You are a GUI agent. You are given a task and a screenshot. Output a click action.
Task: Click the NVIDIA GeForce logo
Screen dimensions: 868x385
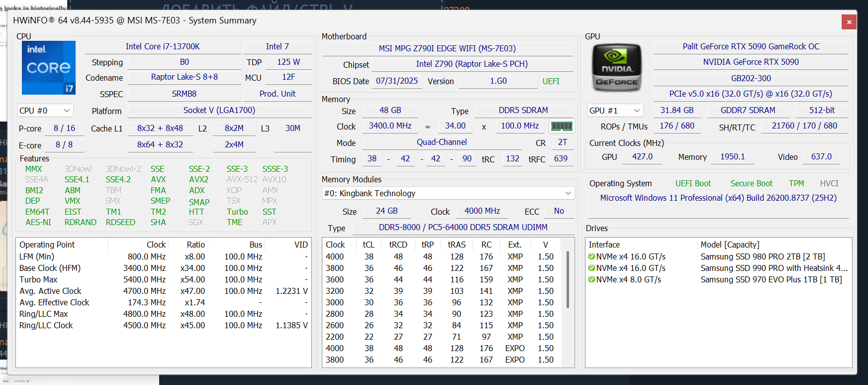(617, 68)
